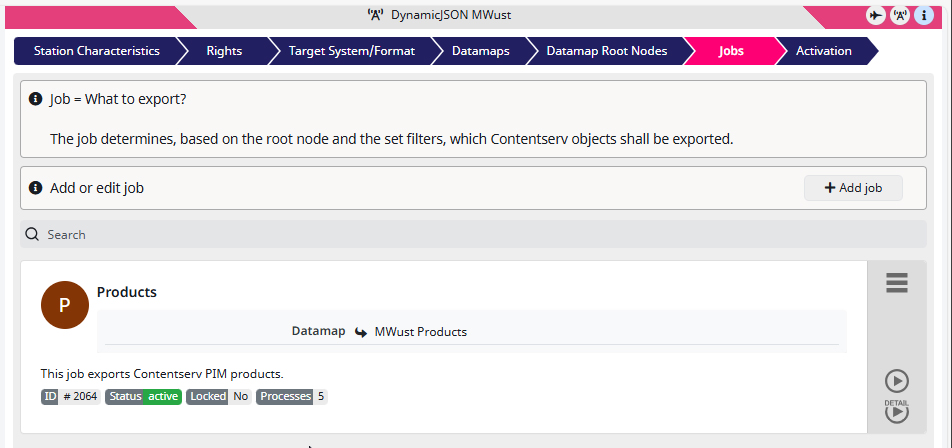
Task: Click into the job Search field
Action: click(474, 234)
